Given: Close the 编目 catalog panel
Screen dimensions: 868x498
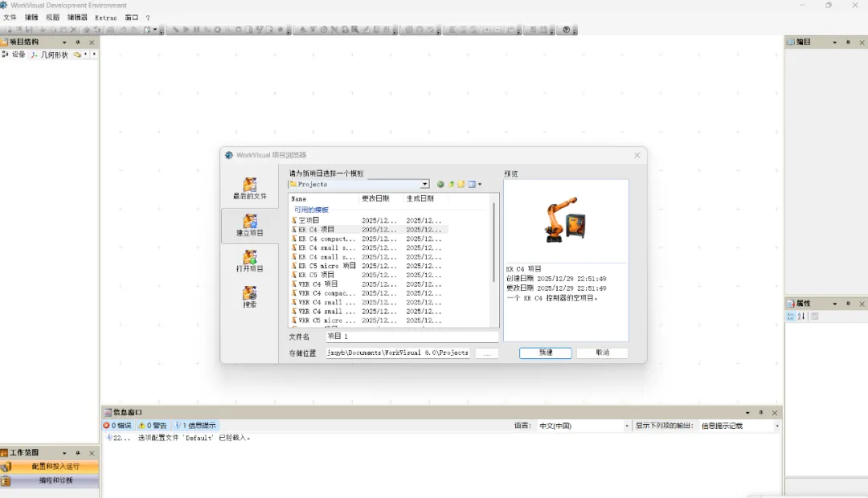Looking at the screenshot, I should [x=862, y=42].
